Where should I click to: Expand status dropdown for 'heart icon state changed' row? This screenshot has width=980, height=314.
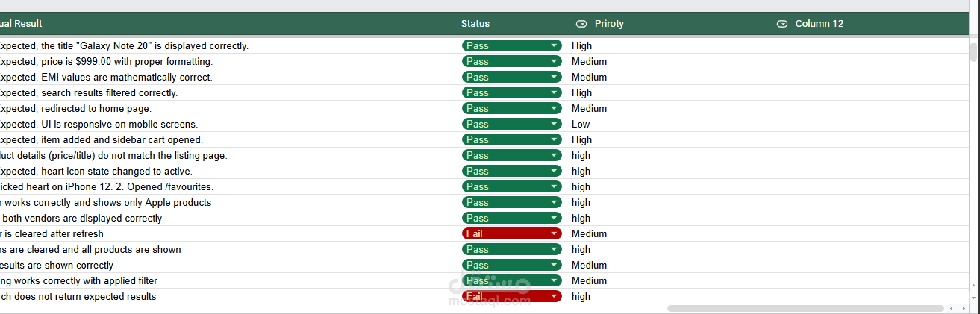point(554,171)
